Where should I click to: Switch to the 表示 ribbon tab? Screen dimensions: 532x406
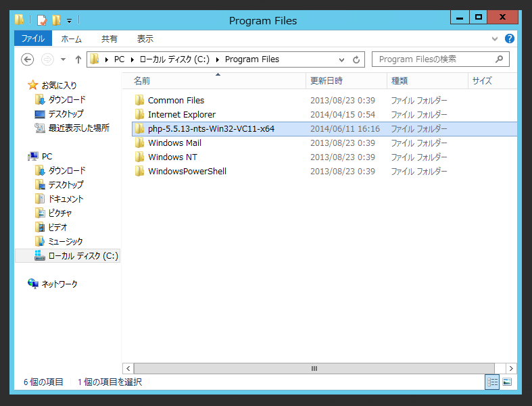145,39
